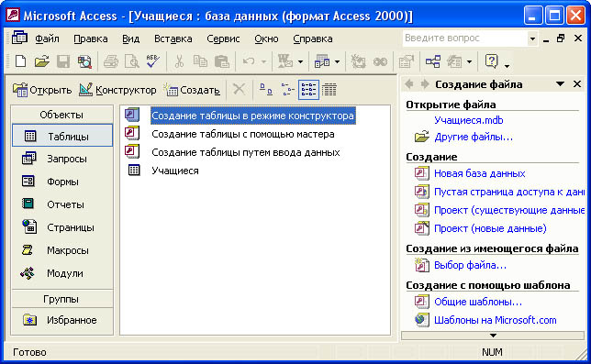Switch to Large Icons view

266,90
